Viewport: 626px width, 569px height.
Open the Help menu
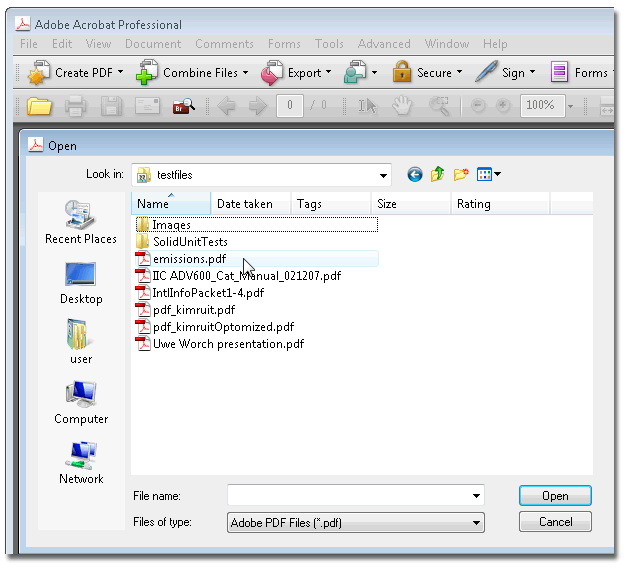click(495, 44)
